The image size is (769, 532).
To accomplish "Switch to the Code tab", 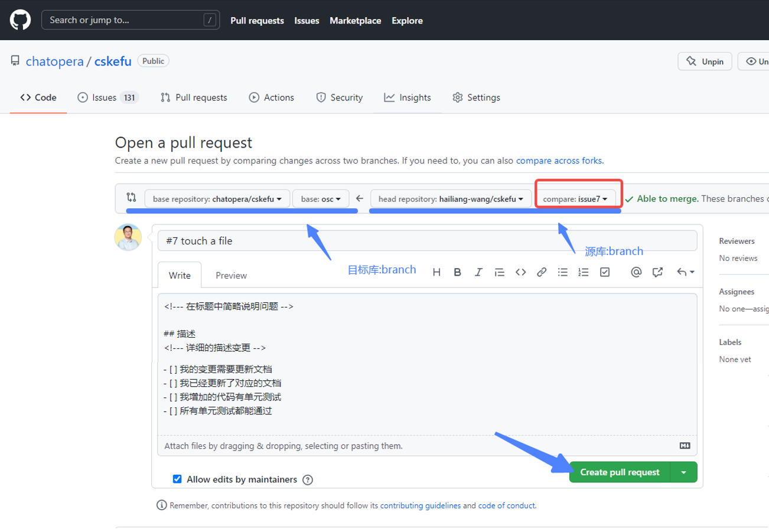I will 38,97.
